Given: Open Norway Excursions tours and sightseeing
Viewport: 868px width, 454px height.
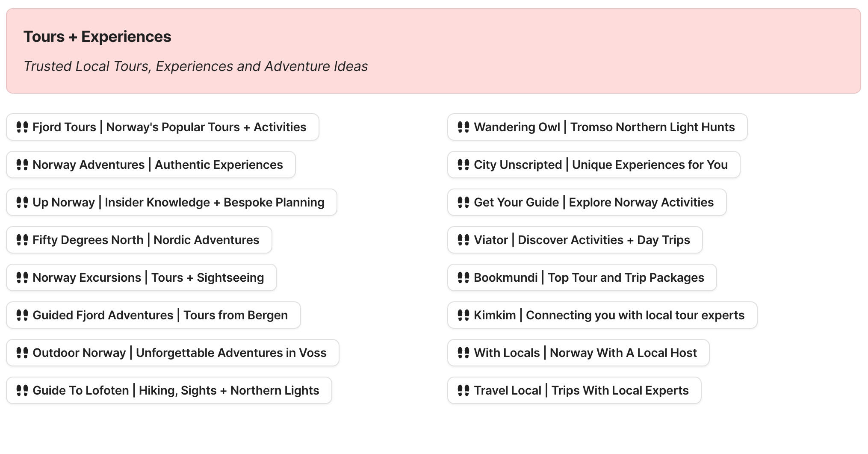Looking at the screenshot, I should point(141,277).
